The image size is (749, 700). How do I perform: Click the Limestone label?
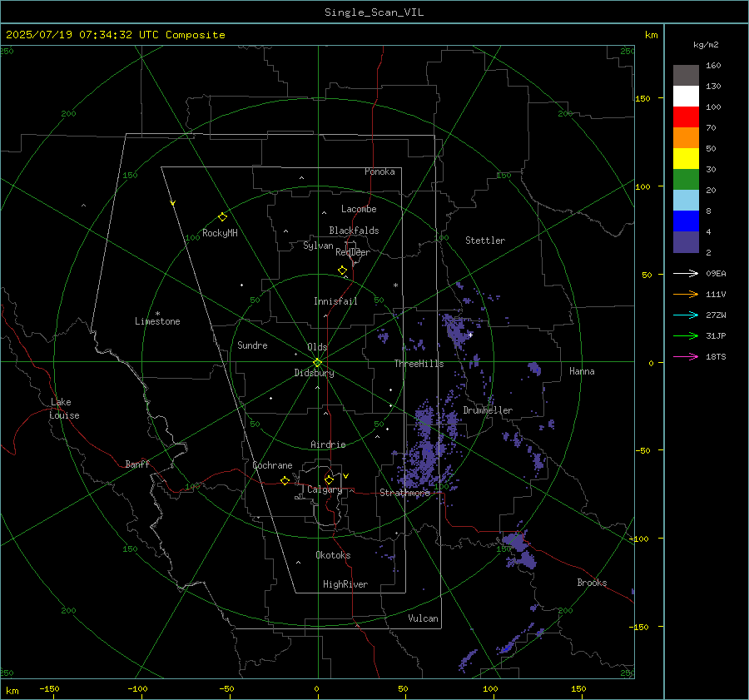pos(157,321)
